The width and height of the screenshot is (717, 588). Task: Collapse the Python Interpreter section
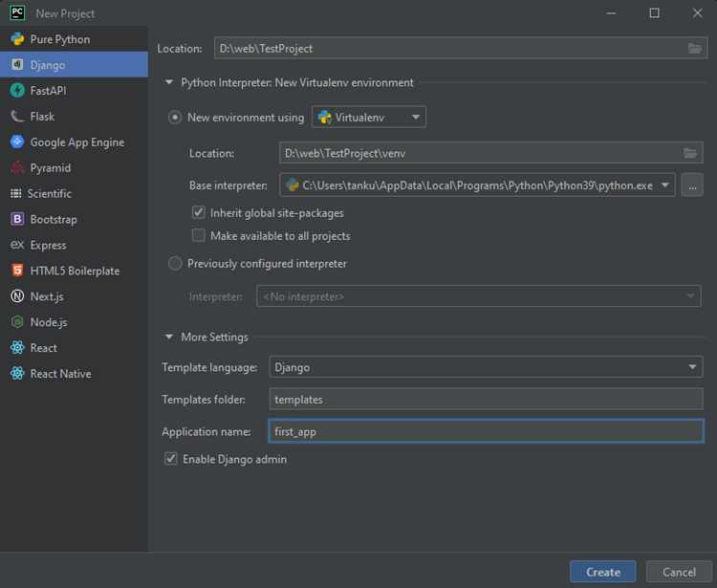point(168,82)
